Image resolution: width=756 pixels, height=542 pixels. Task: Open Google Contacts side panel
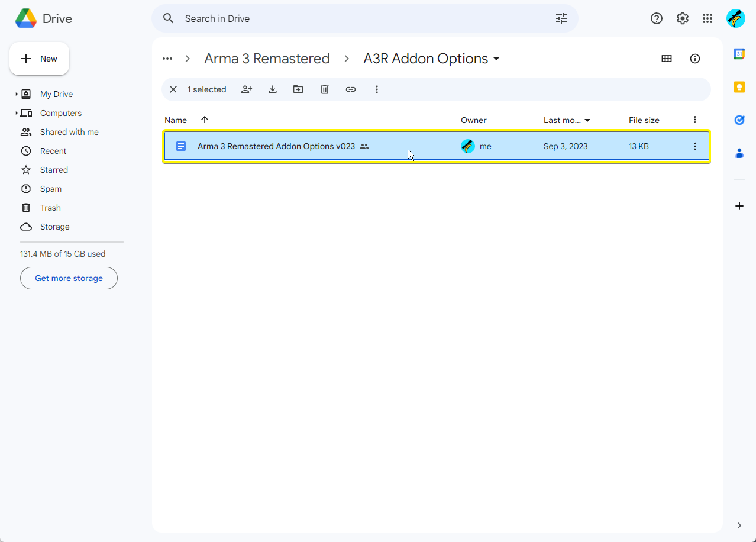coord(739,153)
